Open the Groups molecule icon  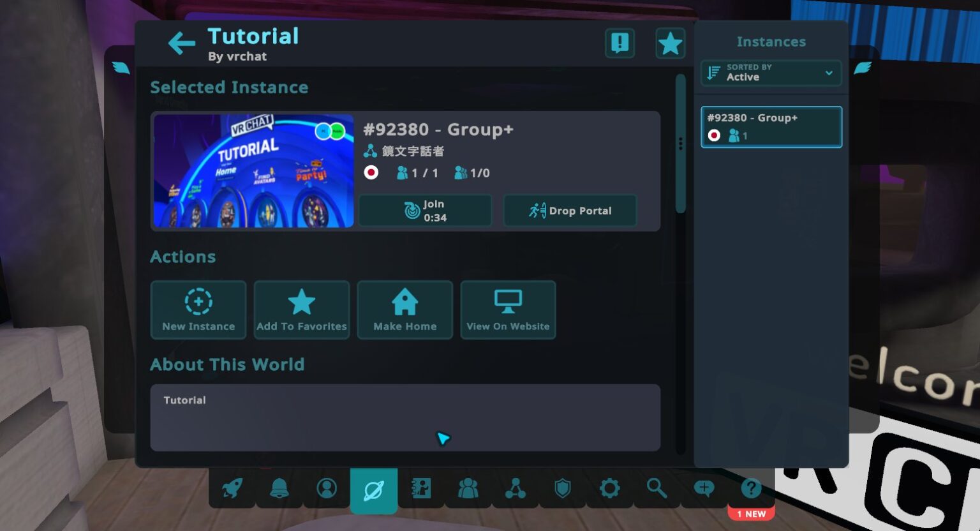tap(516, 488)
